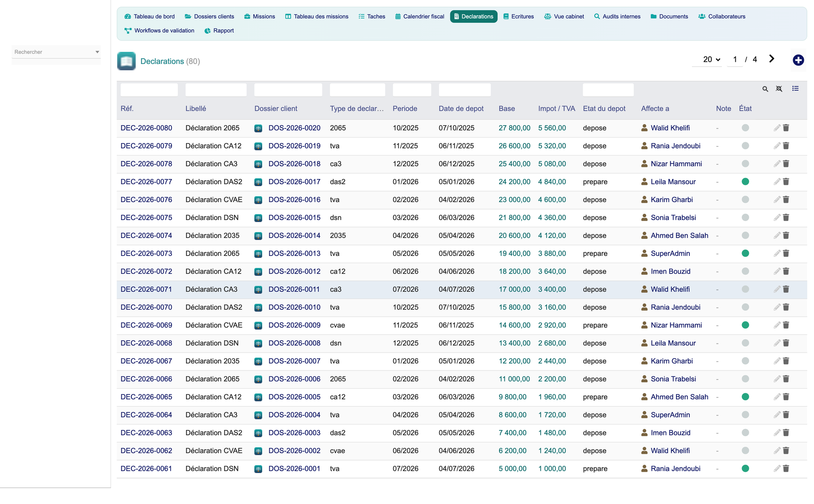Toggle green state dot of DEC-2026-0073
The image size is (814, 504).
click(745, 253)
